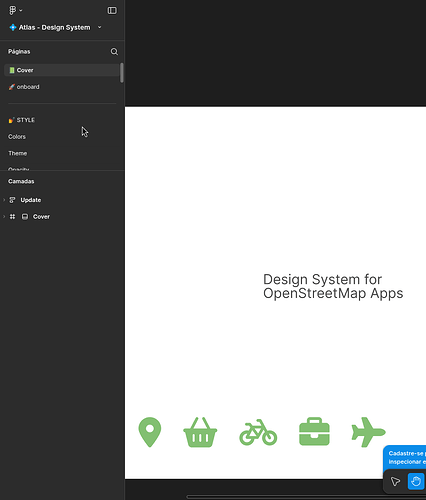Open the onboard page

pos(62,87)
